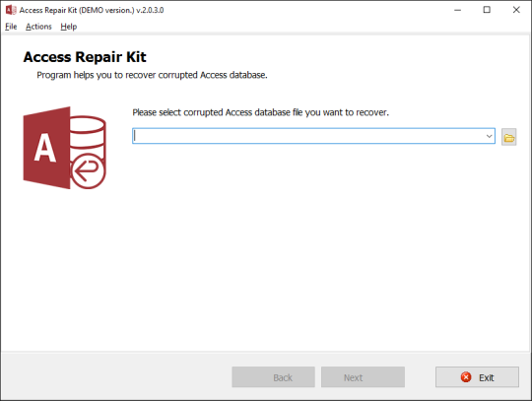Click the Access Repair Kit title bar icon
The width and height of the screenshot is (532, 401).
tap(11, 10)
